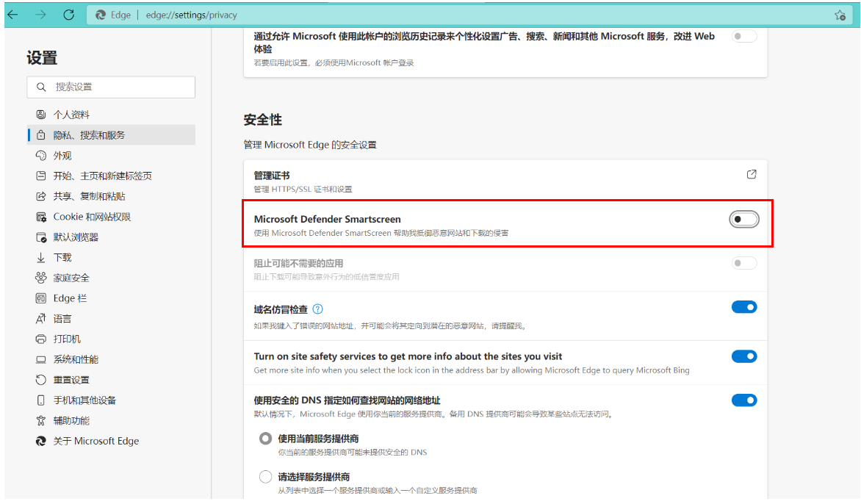Select 隐私、搜索和服务 in sidebar
Screen dimensions: 861x504
point(111,134)
